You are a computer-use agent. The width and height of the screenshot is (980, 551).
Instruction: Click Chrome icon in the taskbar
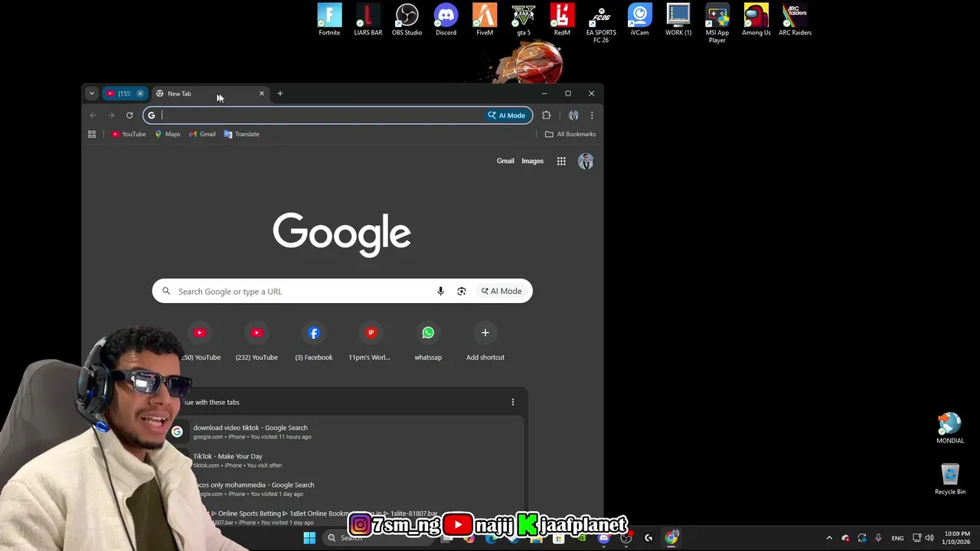coord(671,538)
